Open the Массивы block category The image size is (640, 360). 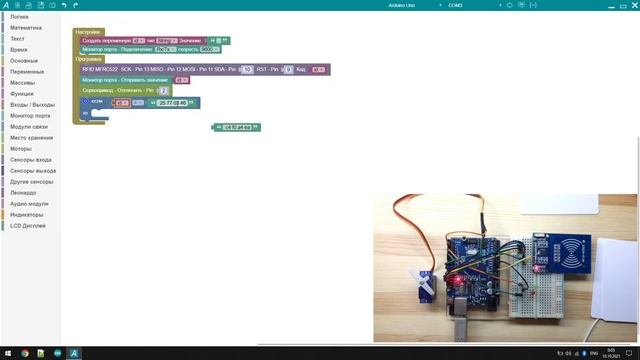pos(22,83)
